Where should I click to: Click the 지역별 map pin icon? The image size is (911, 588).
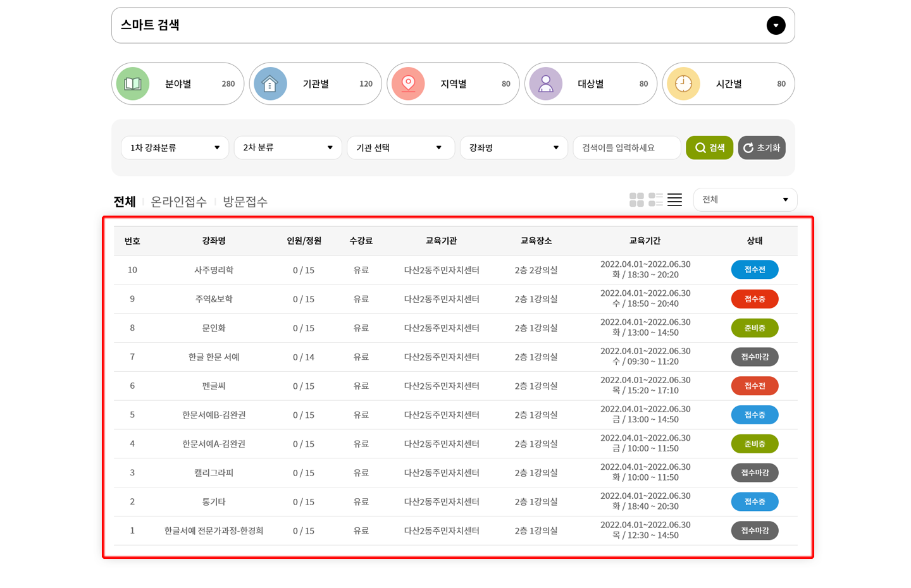(408, 83)
